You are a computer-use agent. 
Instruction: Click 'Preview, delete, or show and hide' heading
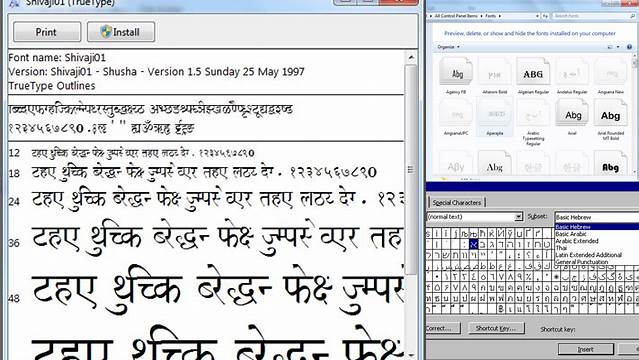click(x=530, y=33)
